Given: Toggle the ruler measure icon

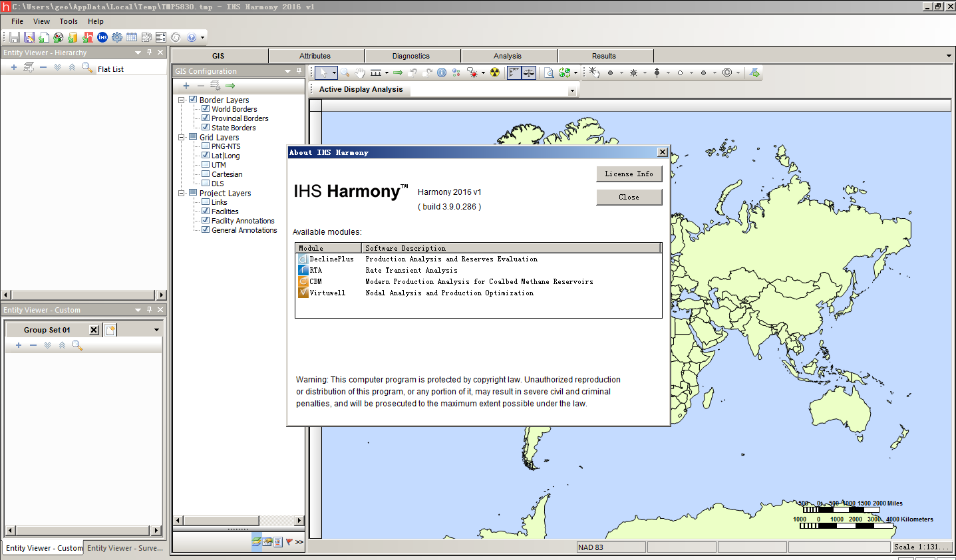Looking at the screenshot, I should 514,72.
